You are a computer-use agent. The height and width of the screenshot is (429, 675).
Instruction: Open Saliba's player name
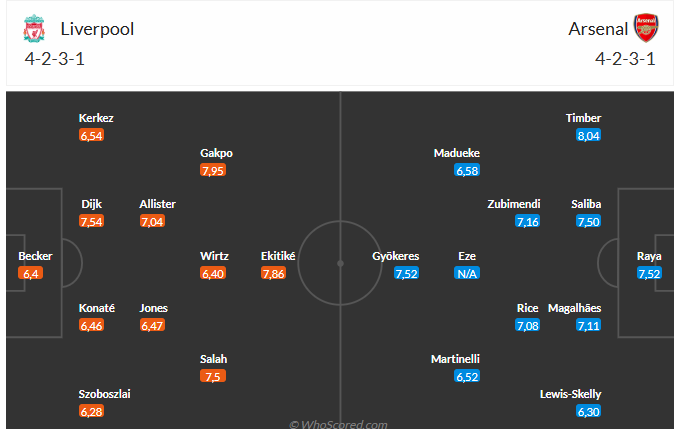coord(587,204)
